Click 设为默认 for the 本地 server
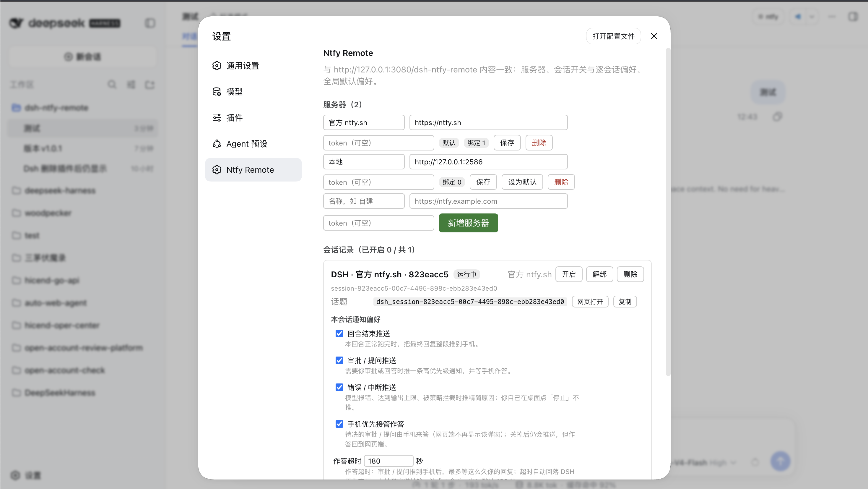Viewport: 868px width, 489px height. coord(522,182)
